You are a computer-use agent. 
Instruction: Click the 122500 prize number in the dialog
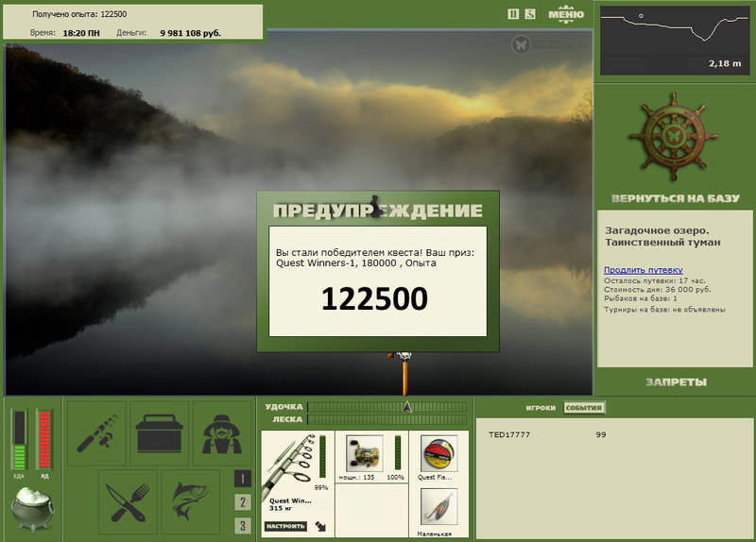point(374,298)
